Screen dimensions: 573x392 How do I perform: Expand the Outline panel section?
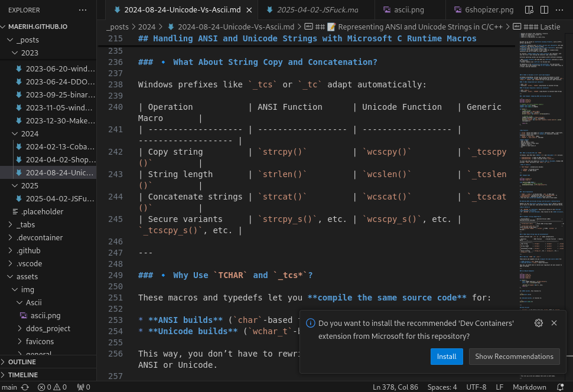click(22, 362)
